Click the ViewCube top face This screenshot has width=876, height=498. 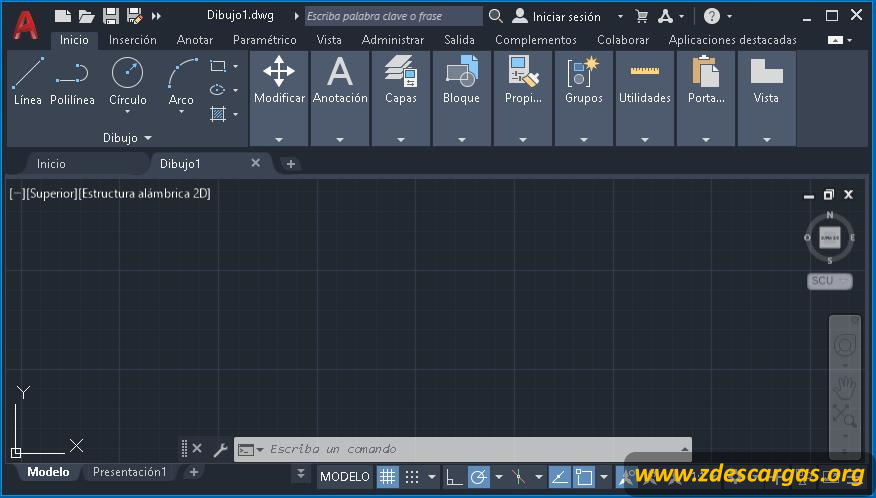tap(830, 238)
